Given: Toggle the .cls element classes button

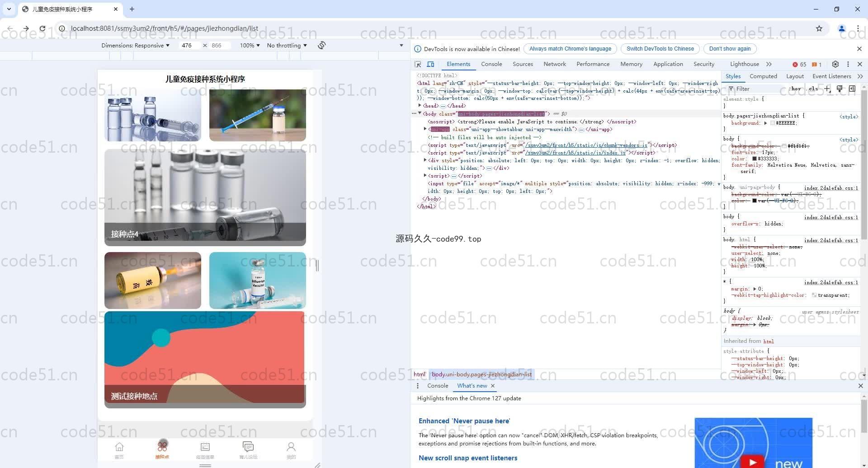Looking at the screenshot, I should coord(813,89).
